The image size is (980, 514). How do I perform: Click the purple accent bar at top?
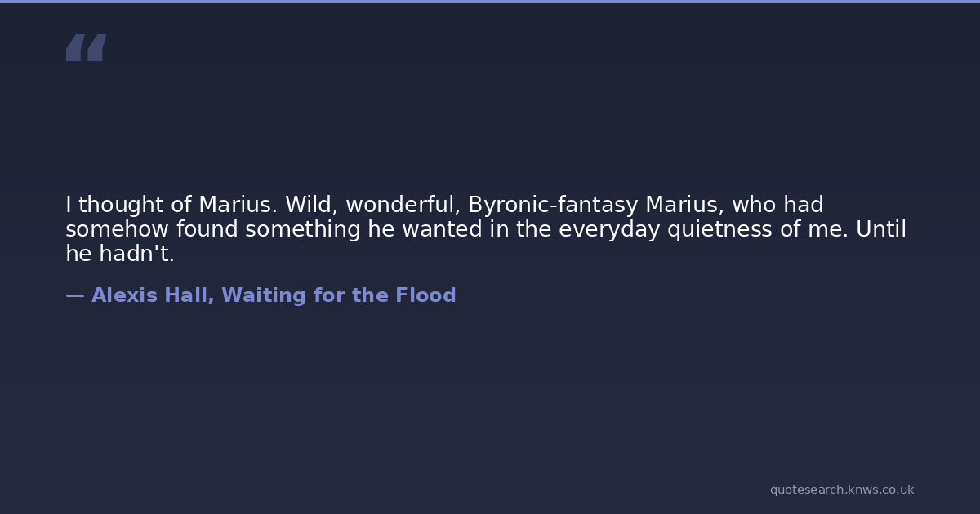(x=490, y=2)
